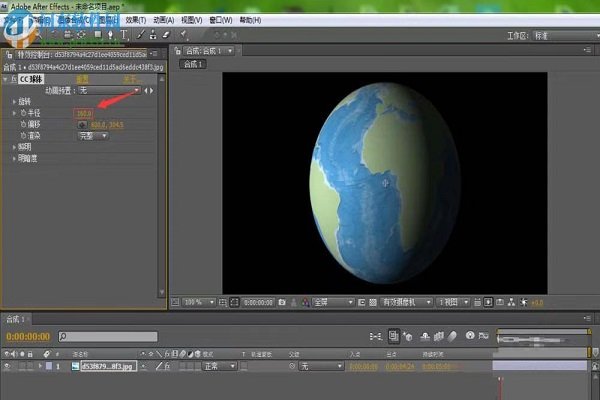
Task: Toggle motion blur icon in timeline
Action: tap(452, 336)
